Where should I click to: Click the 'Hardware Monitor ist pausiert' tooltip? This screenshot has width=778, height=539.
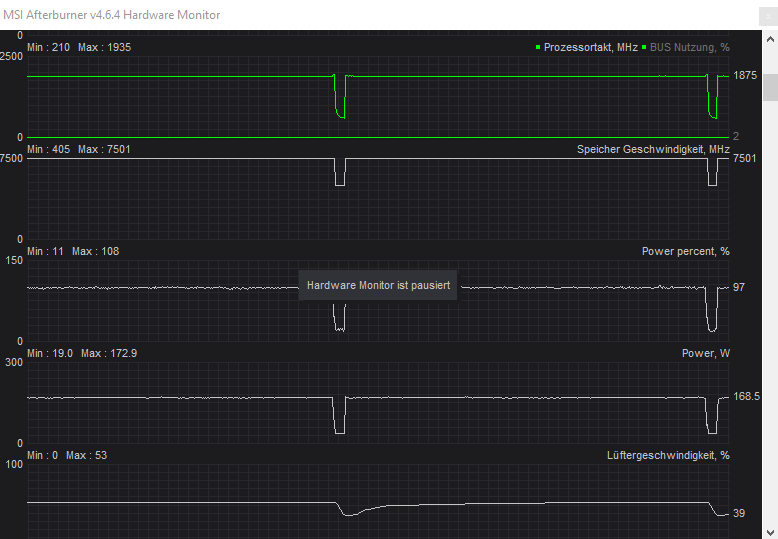coord(378,285)
